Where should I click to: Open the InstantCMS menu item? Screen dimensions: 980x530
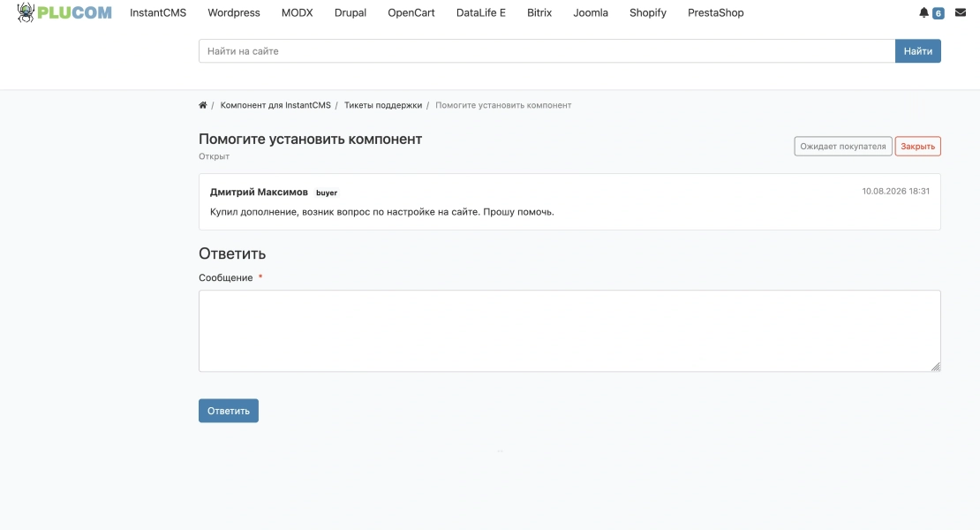click(x=158, y=12)
